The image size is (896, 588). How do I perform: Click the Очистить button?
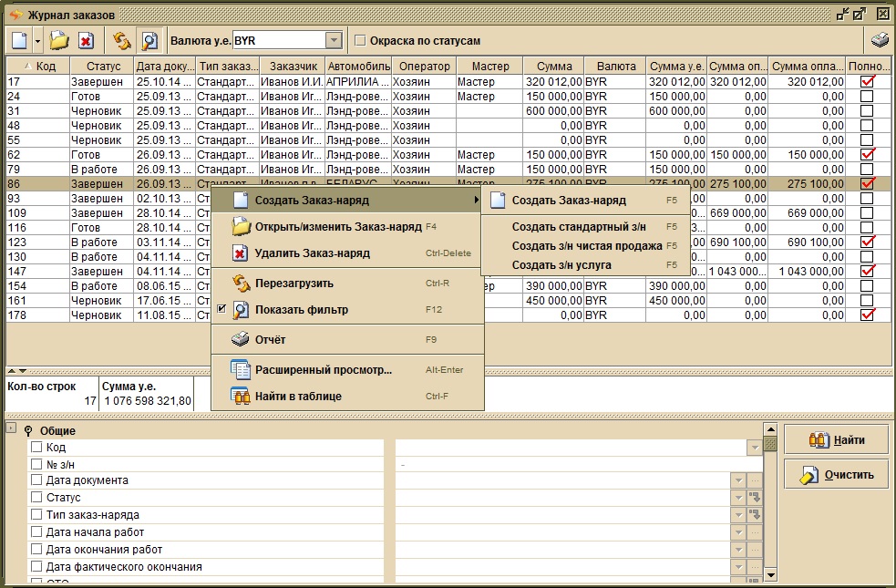pos(837,474)
